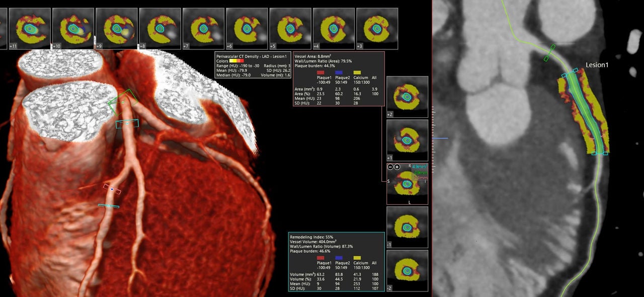Click 'Wall/Lumen Ratio (Volume): 87.3%' text
This screenshot has height=297, width=644.
pyautogui.click(x=321, y=246)
